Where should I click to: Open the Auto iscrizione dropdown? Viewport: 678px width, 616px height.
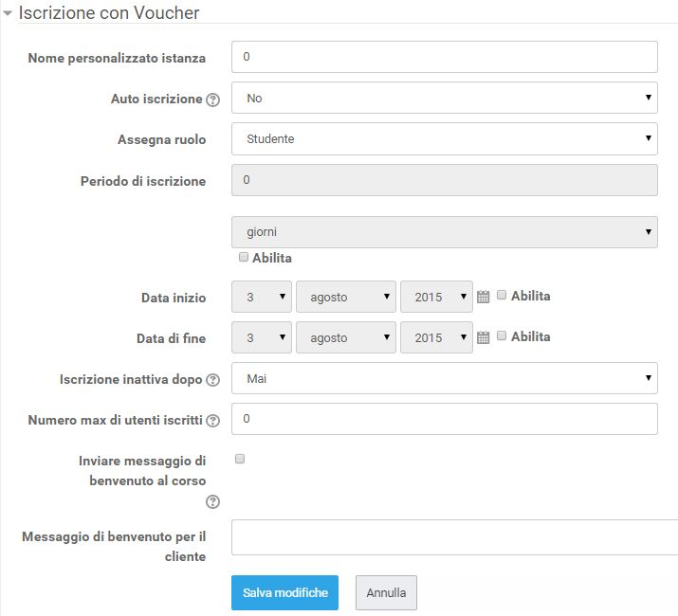[445, 98]
